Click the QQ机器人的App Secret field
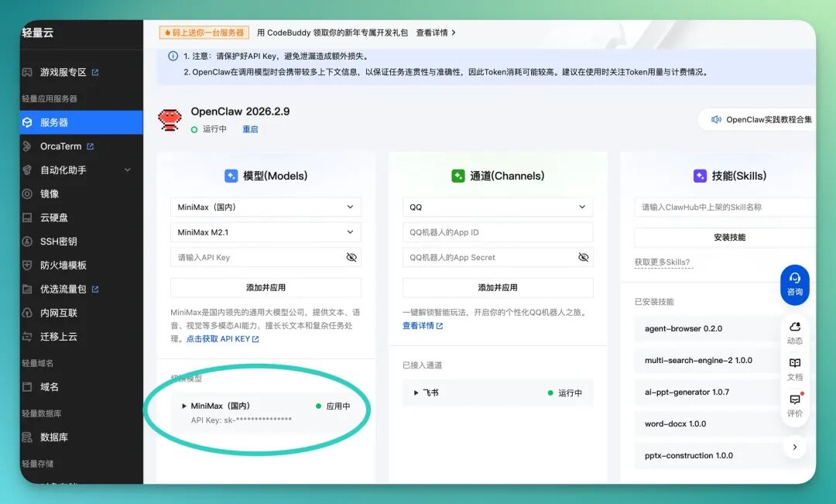 click(498, 257)
